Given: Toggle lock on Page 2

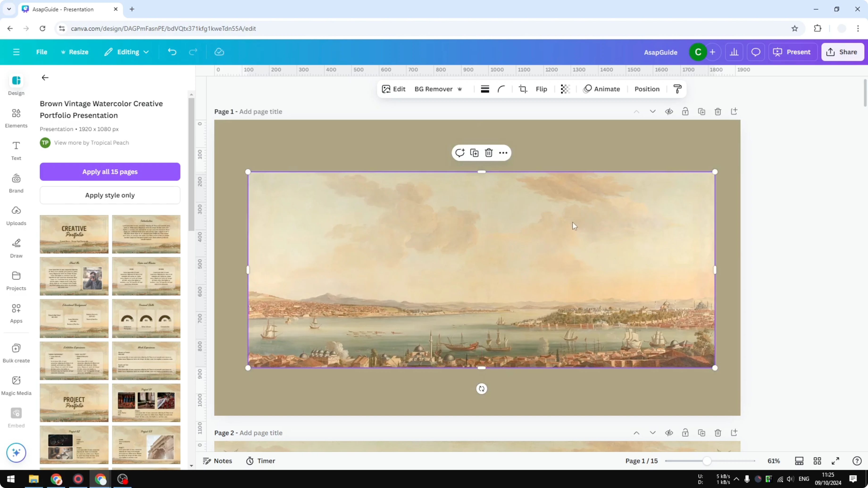Looking at the screenshot, I should [x=685, y=433].
